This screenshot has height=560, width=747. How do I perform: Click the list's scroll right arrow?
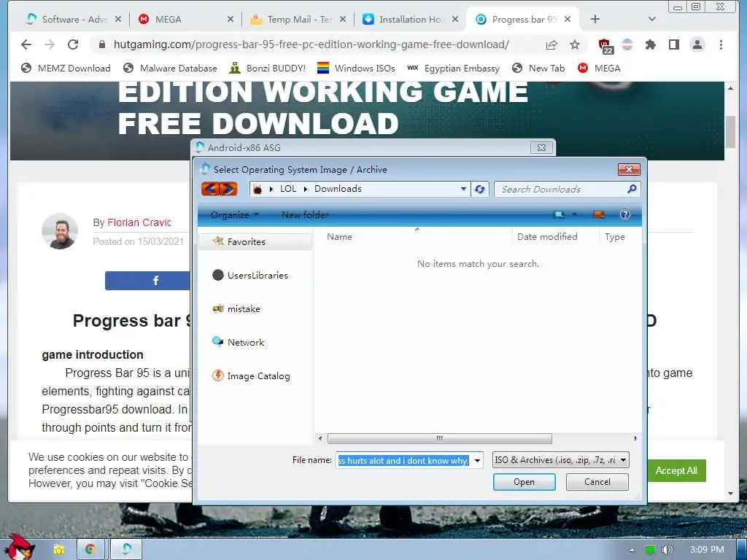tap(635, 438)
